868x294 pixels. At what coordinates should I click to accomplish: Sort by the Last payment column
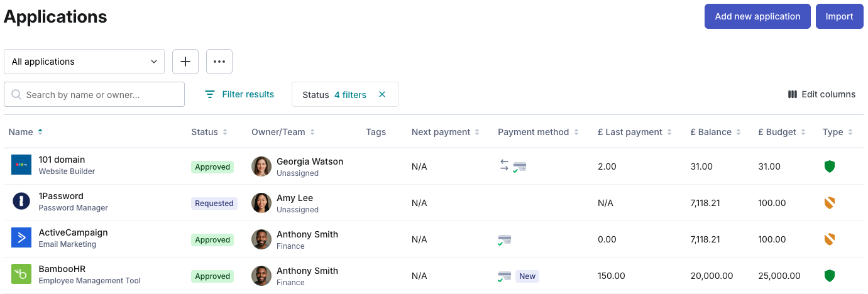pyautogui.click(x=635, y=132)
